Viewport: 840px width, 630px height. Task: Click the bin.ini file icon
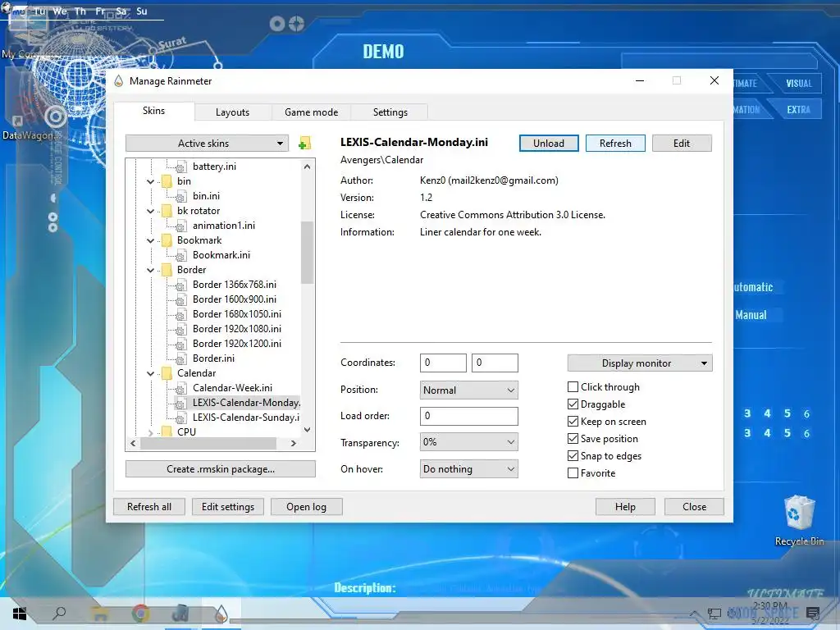[x=181, y=196]
